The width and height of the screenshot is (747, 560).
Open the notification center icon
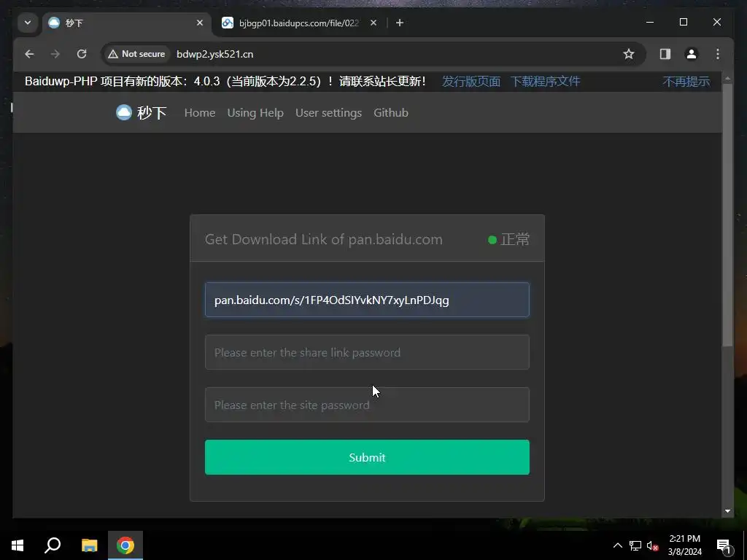point(724,545)
